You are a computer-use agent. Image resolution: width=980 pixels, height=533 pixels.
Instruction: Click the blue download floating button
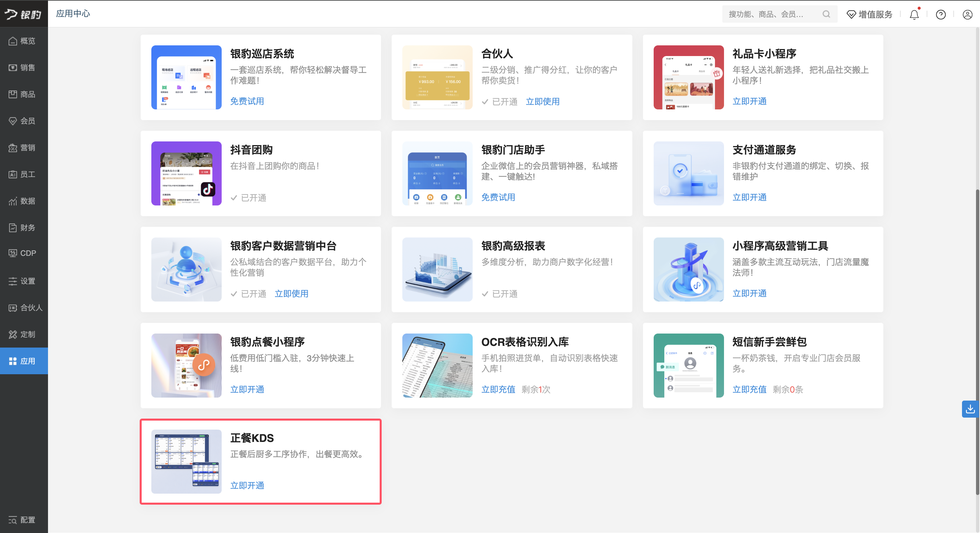pyautogui.click(x=970, y=409)
